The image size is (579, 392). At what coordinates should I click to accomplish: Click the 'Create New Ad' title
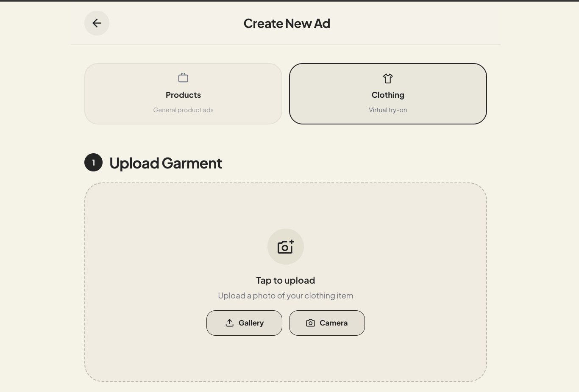[x=287, y=23]
